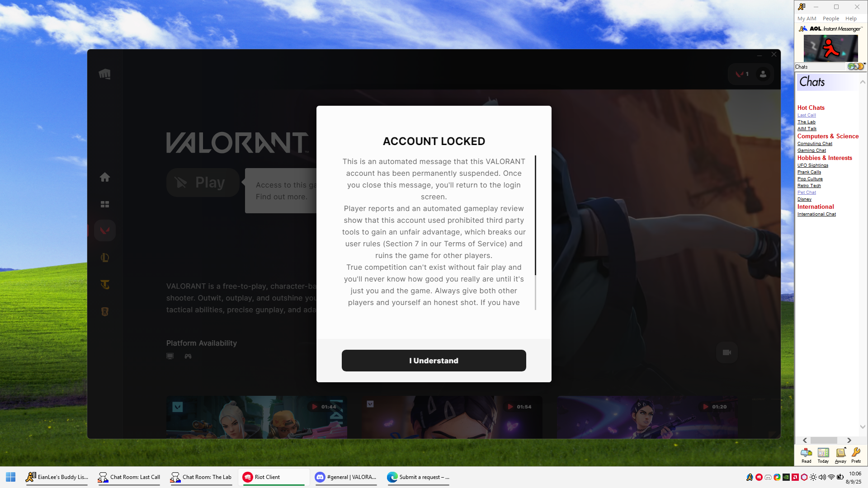Open the AIM Read mail icon
Image resolution: width=868 pixels, height=488 pixels.
point(806,453)
